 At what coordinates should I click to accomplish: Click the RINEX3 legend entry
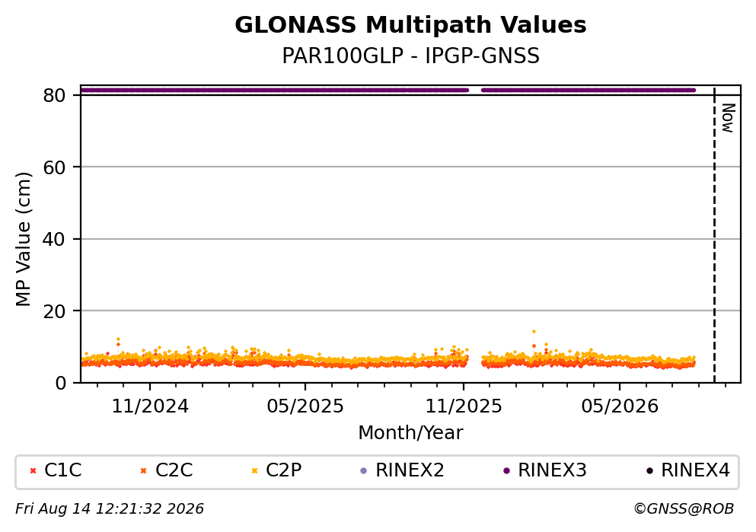[544, 470]
